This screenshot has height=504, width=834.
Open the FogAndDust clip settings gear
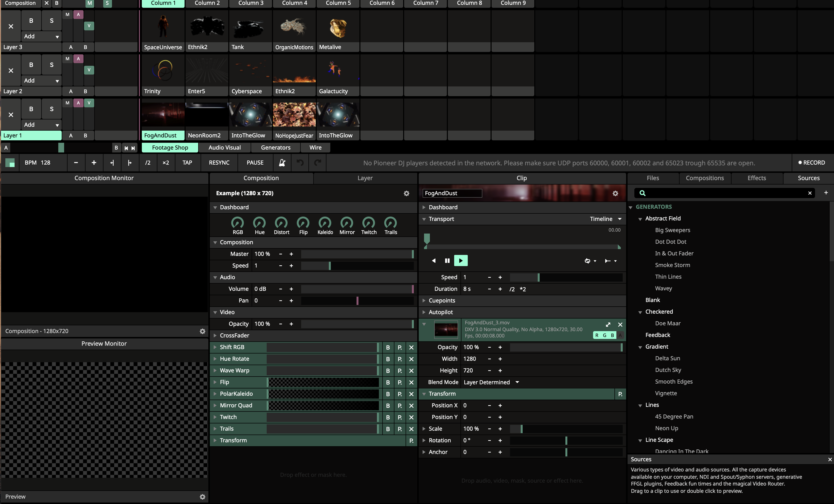pos(615,193)
